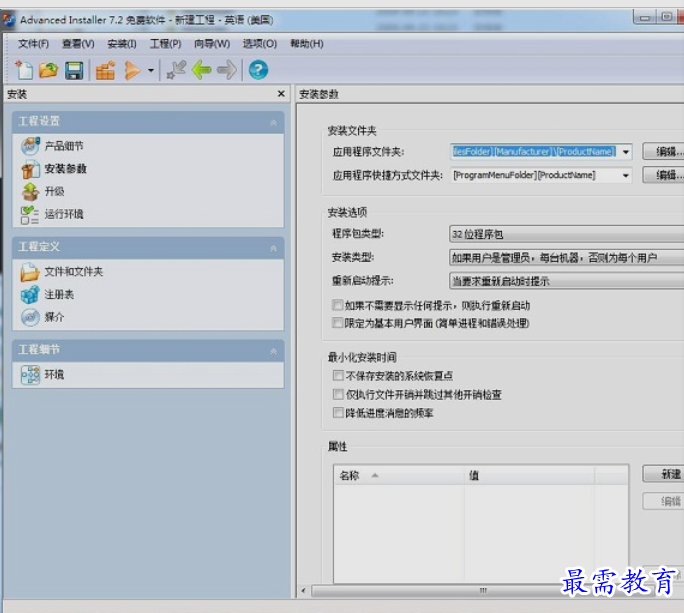Click the New project toolbar icon
This screenshot has height=613, width=684.
24,70
